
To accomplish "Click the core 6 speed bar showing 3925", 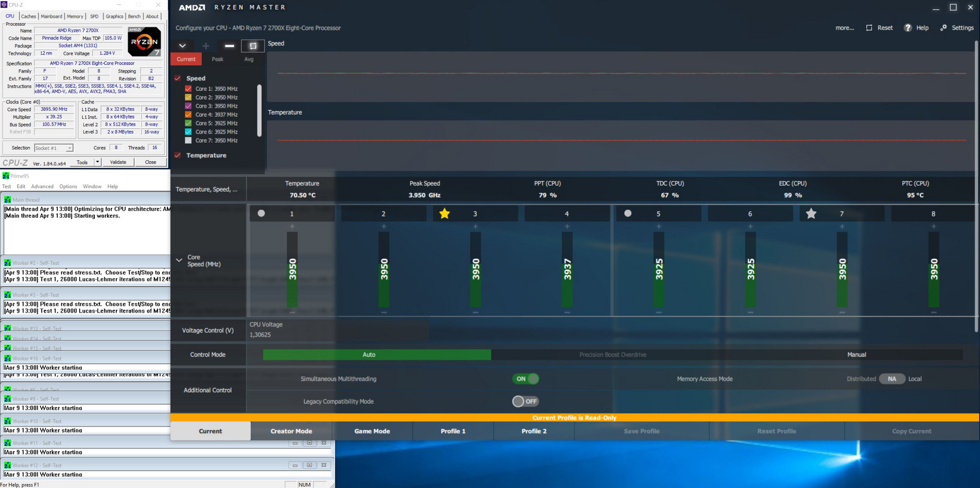I will [750, 269].
